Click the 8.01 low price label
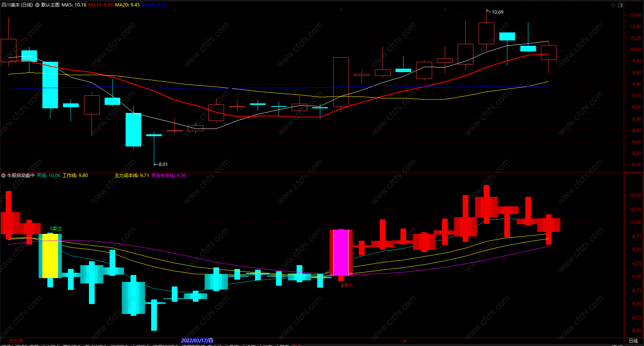This screenshot has height=346, width=644. (163, 164)
